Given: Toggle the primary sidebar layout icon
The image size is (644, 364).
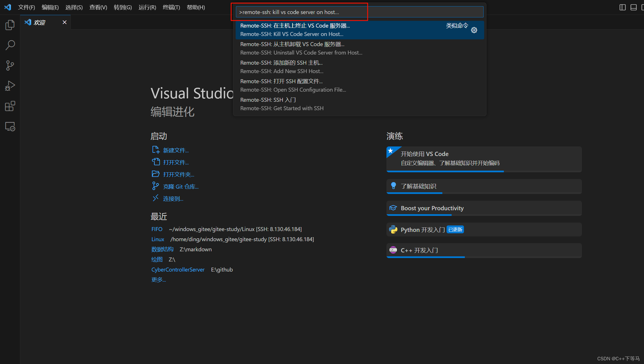Looking at the screenshot, I should point(622,7).
